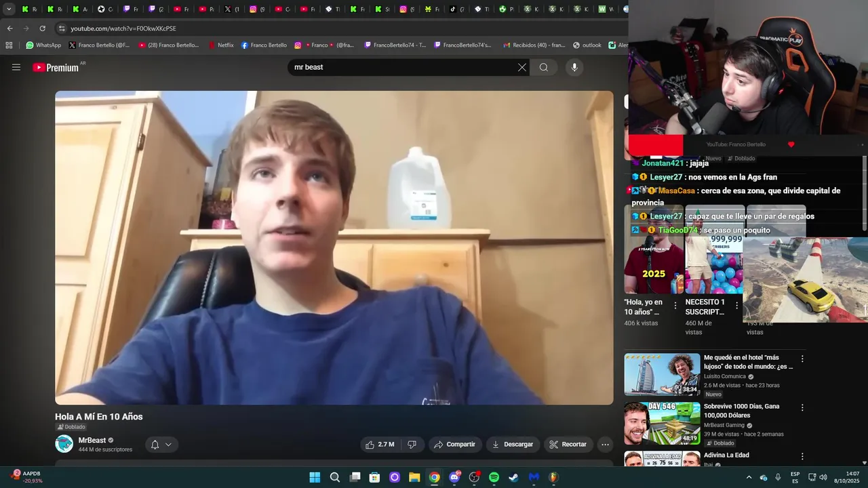Open the Chrome tab search dropdown

pos(9,9)
